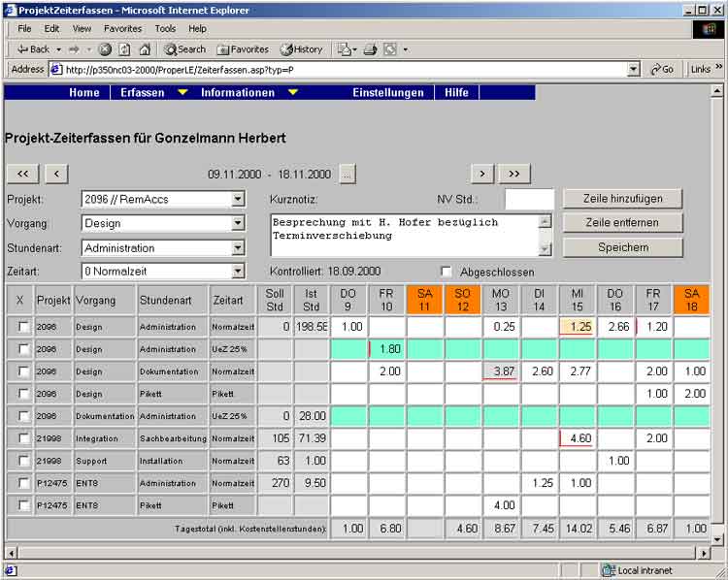Click the Stop loading icon

click(106, 49)
